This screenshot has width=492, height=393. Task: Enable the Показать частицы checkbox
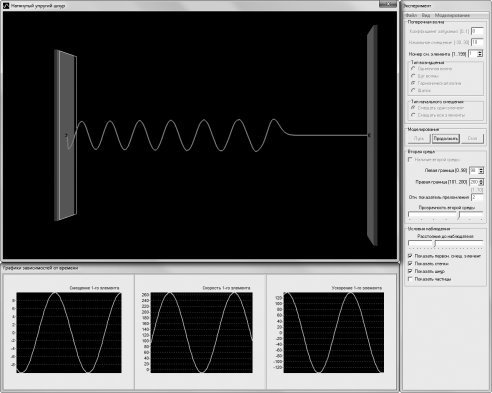click(x=410, y=279)
